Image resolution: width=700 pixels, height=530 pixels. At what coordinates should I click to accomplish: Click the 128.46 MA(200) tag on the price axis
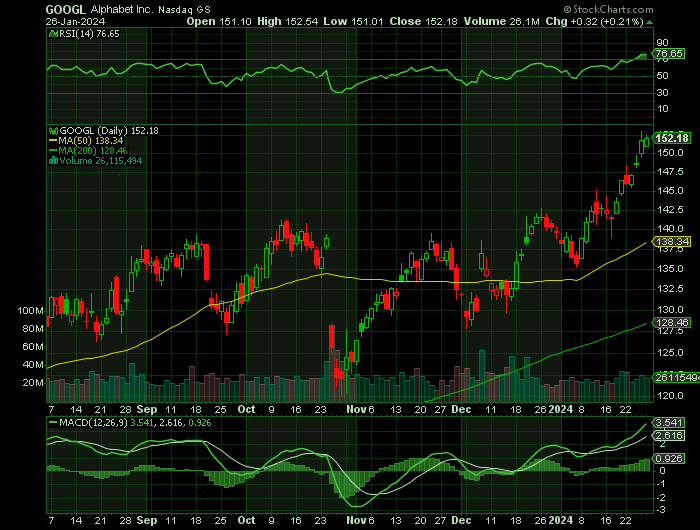coord(672,322)
